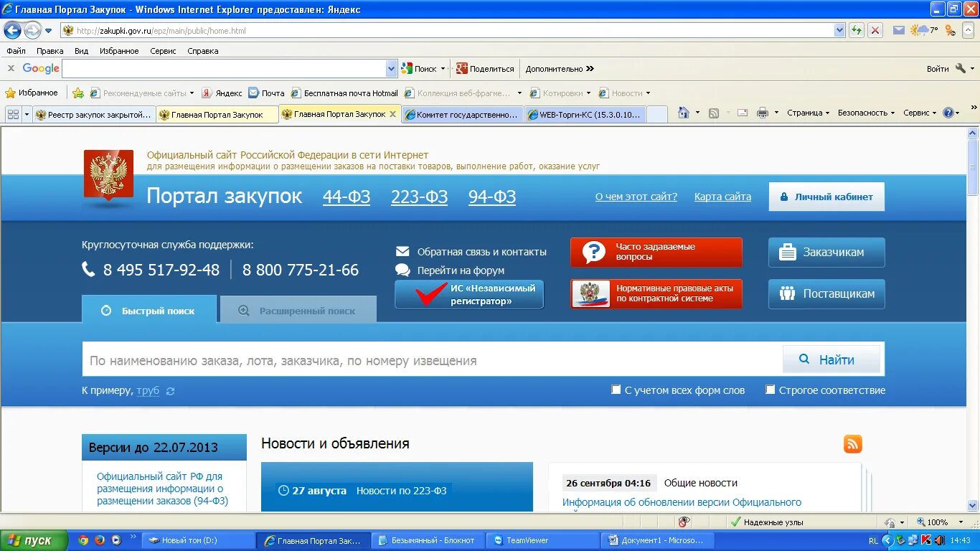This screenshot has height=551, width=980.
Task: Click the Safely Remove Hardware tray icon
Action: [x=900, y=540]
